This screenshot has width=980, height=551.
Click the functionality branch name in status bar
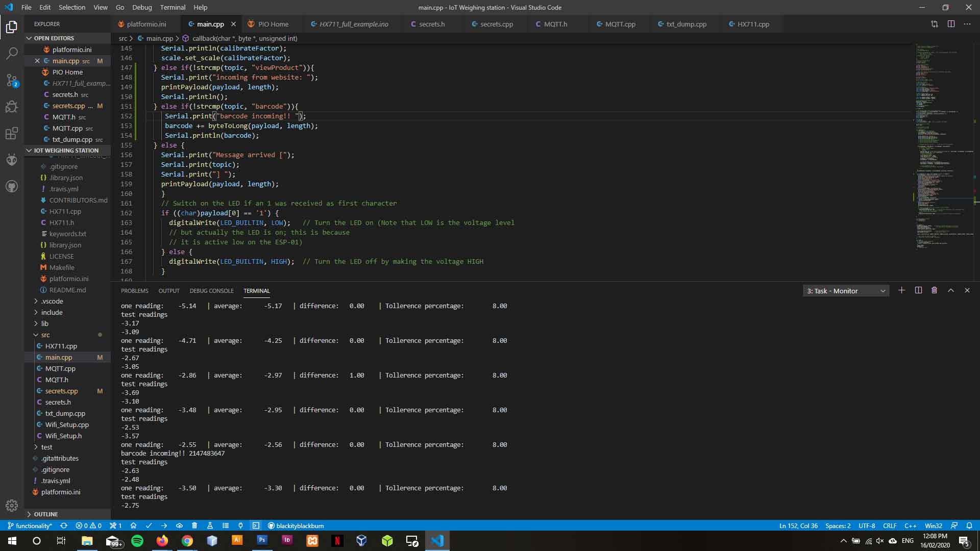[31, 525]
